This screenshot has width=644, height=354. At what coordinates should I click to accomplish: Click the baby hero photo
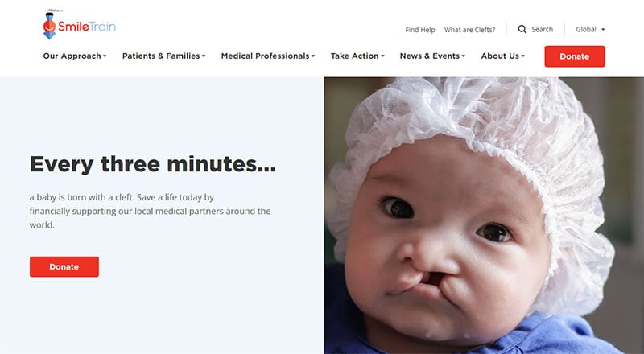(x=484, y=215)
